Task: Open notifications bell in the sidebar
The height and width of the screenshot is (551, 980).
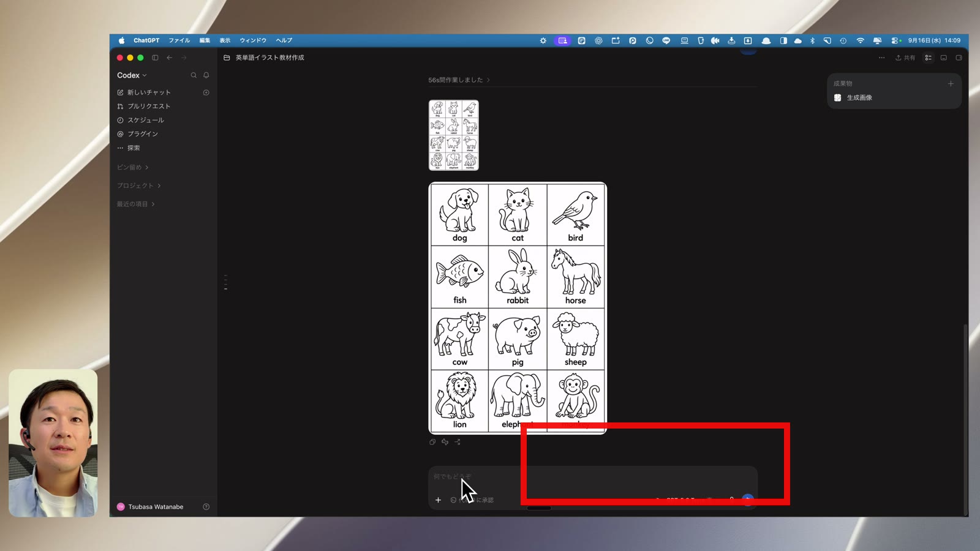Action: (x=206, y=75)
